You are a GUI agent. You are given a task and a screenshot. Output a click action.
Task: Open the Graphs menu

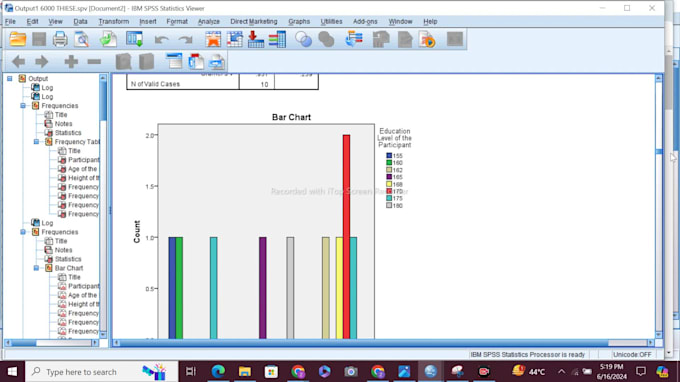299,21
